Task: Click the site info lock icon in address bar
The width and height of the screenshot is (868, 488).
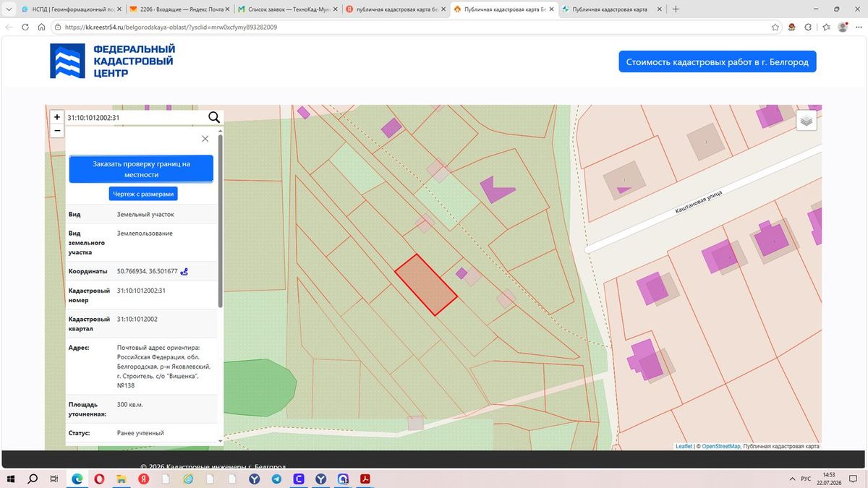Action: pyautogui.click(x=57, y=27)
